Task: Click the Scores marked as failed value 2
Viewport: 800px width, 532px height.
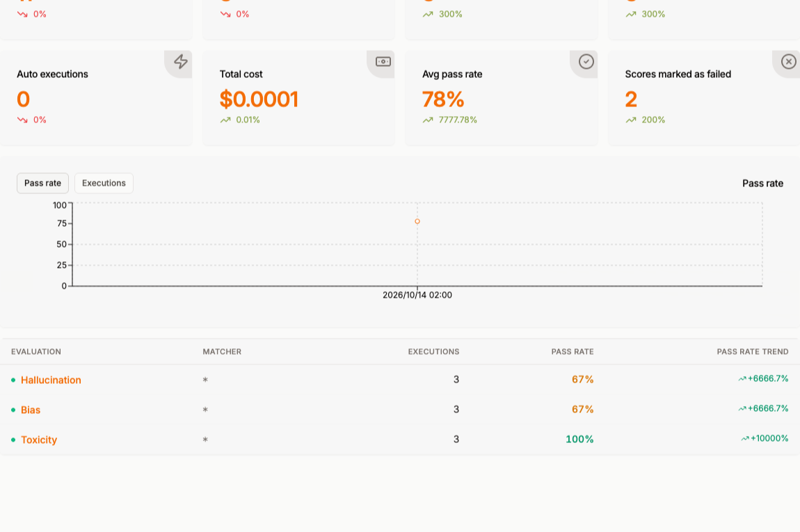Action: pos(631,99)
